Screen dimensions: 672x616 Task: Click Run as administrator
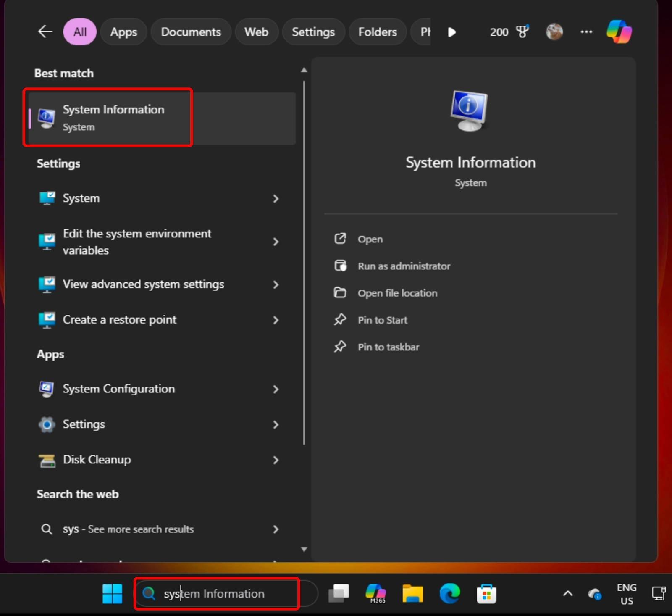click(404, 266)
